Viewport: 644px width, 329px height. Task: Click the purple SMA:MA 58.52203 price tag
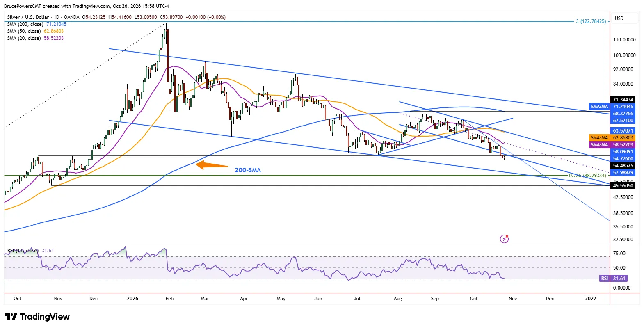click(x=612, y=145)
